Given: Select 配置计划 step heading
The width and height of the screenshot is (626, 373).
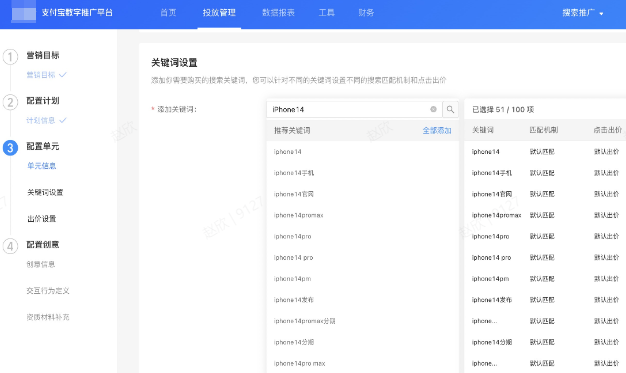Looking at the screenshot, I should tap(43, 101).
